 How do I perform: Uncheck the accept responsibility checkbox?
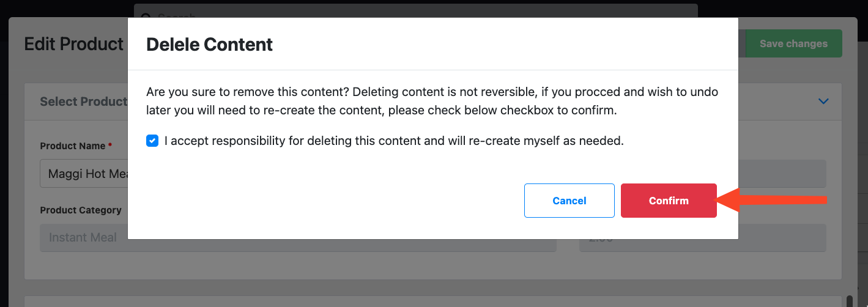[152, 141]
